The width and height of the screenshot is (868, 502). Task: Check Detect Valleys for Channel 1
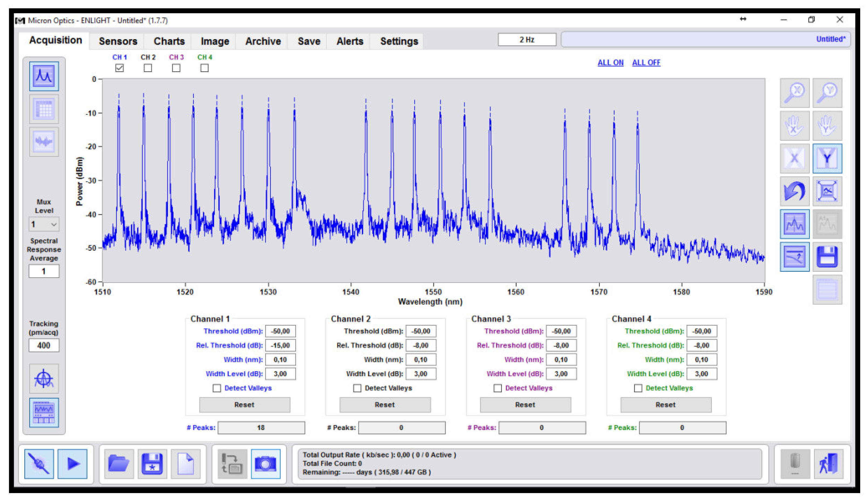point(217,388)
